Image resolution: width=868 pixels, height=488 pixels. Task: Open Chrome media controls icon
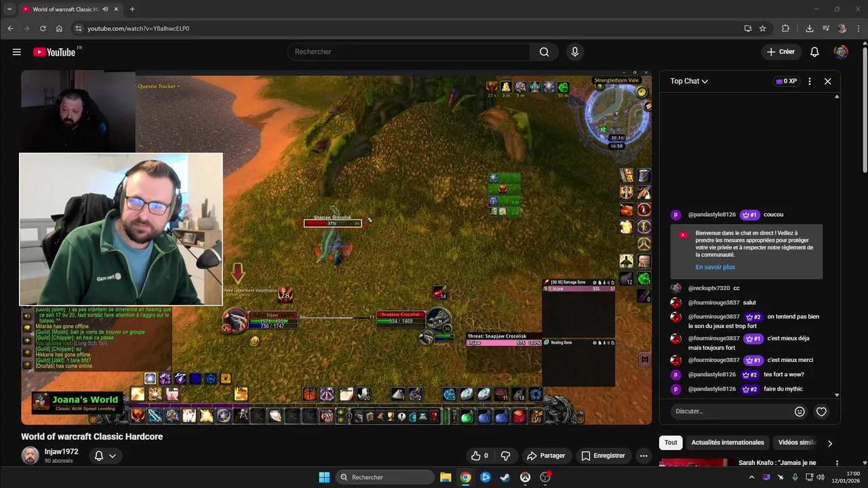pyautogui.click(x=826, y=28)
